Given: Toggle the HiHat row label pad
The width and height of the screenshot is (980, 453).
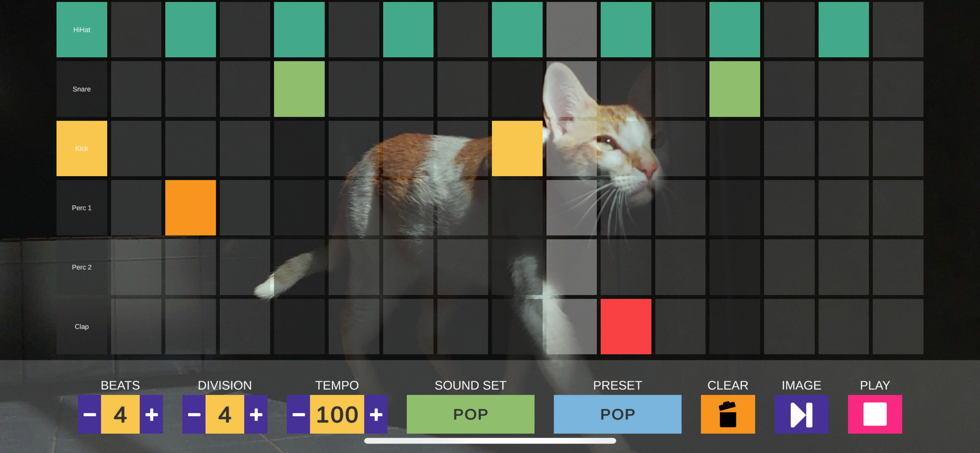Looking at the screenshot, I should click(82, 30).
